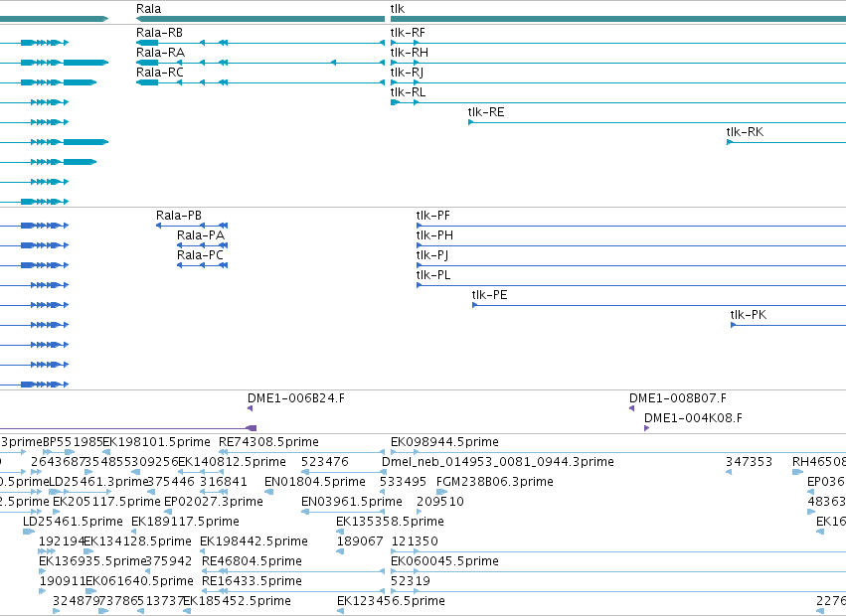Viewport: 846px width, 616px height.
Task: Click the Rala-RA transcript label
Action: [x=160, y=53]
